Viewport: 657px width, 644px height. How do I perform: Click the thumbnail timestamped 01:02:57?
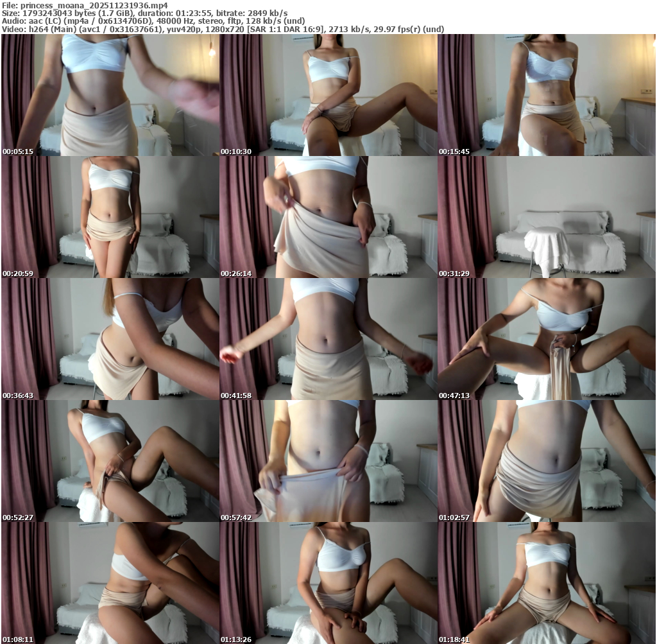pyautogui.click(x=547, y=461)
